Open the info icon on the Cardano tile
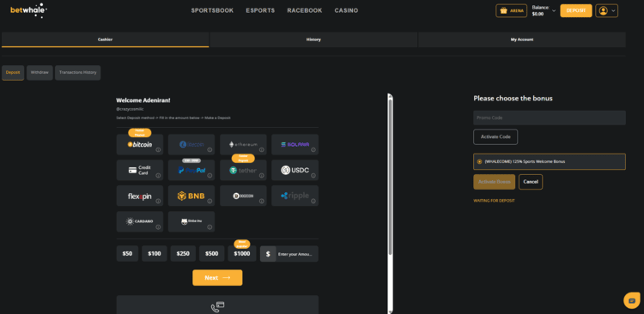 (158, 227)
